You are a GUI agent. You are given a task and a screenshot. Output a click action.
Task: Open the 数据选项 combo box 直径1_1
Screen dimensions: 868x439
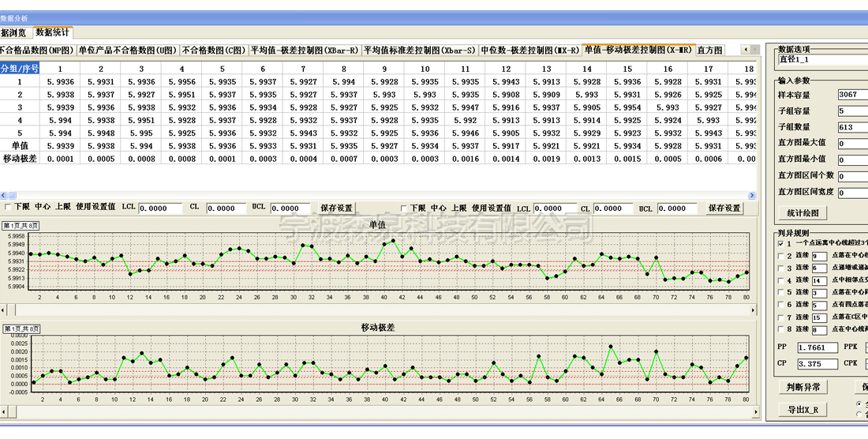821,59
